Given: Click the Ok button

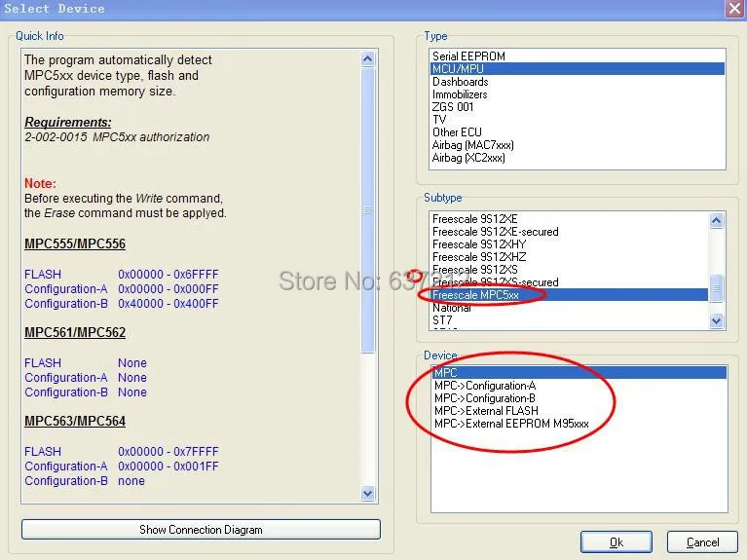Looking at the screenshot, I should click(616, 541).
